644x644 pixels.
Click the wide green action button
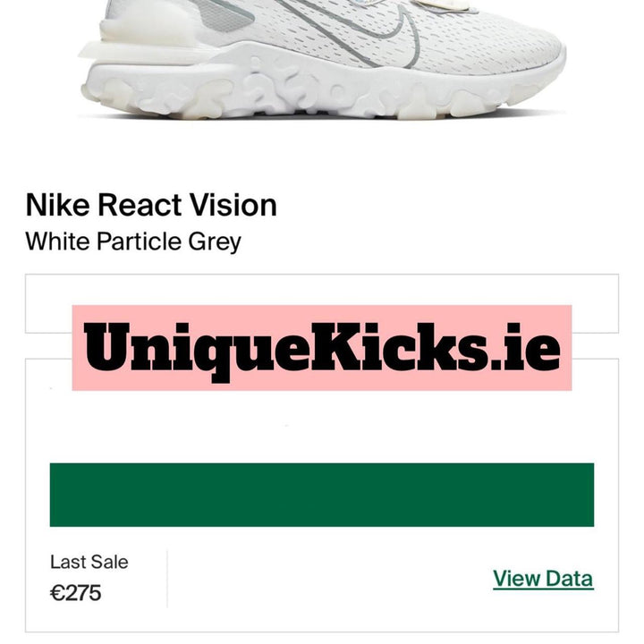[x=322, y=495]
